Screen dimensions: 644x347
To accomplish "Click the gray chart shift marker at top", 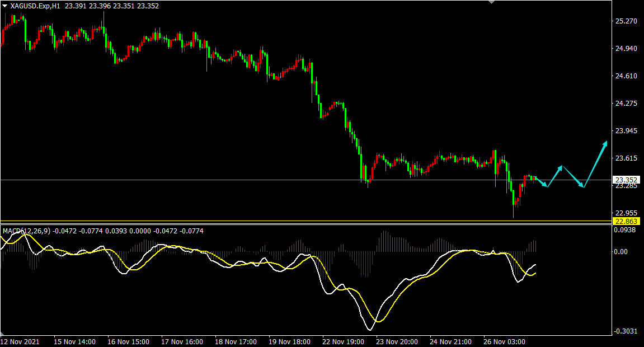I will tap(492, 2).
